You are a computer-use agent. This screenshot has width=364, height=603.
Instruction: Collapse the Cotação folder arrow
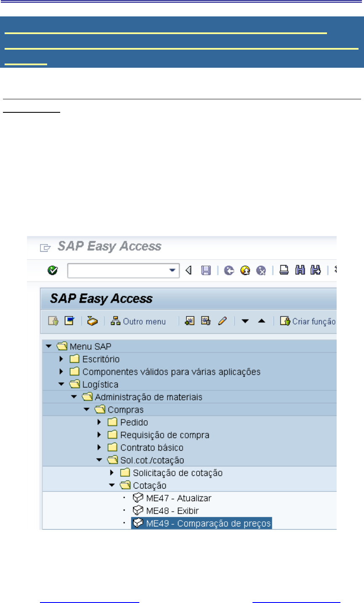[112, 486]
